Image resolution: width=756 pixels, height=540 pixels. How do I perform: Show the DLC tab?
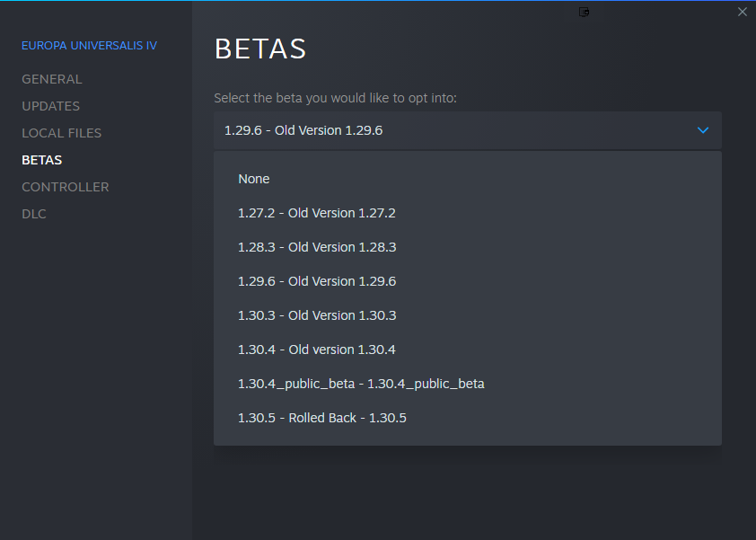[34, 214]
